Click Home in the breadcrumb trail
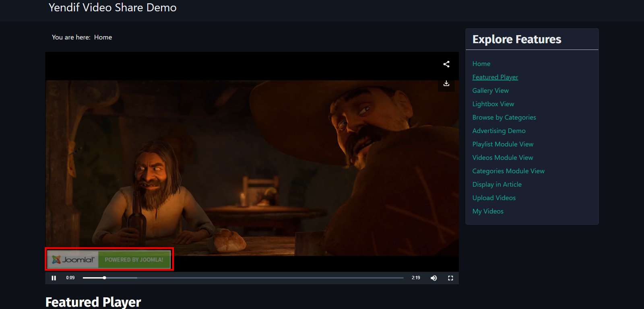Image resolution: width=644 pixels, height=309 pixels. [103, 37]
